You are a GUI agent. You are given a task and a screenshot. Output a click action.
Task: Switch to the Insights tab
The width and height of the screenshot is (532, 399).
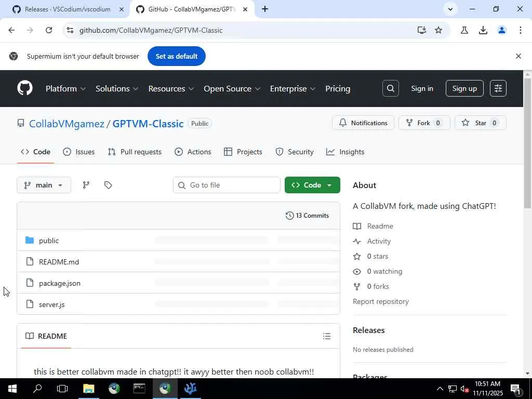(x=345, y=152)
